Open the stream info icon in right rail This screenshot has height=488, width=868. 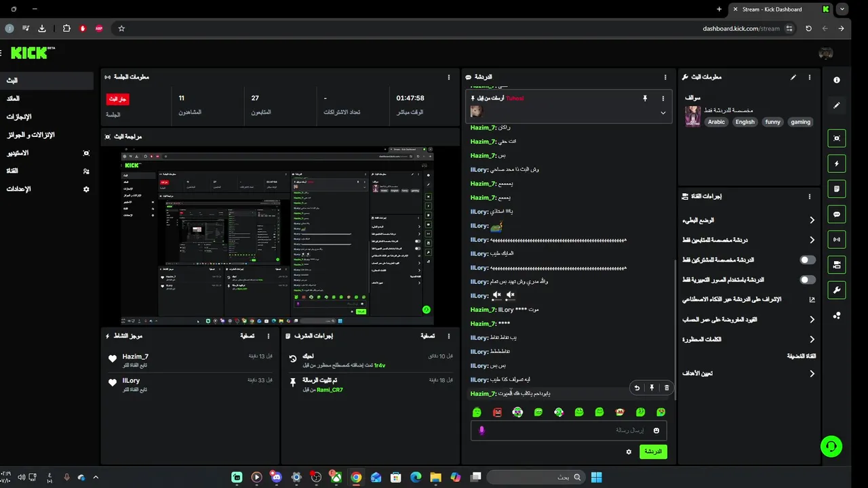click(837, 80)
